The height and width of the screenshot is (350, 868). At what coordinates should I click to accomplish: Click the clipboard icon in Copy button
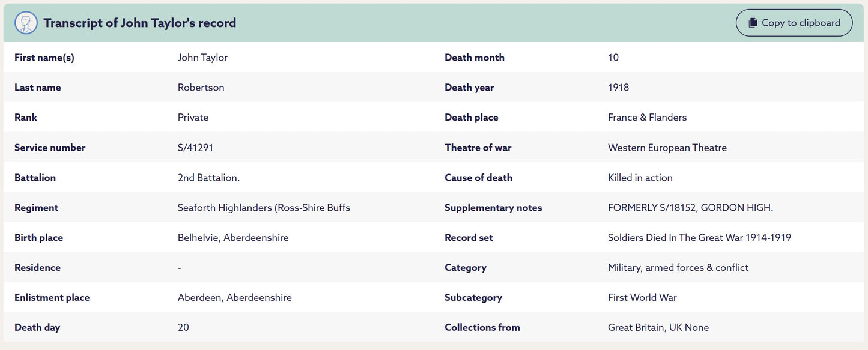(x=753, y=23)
